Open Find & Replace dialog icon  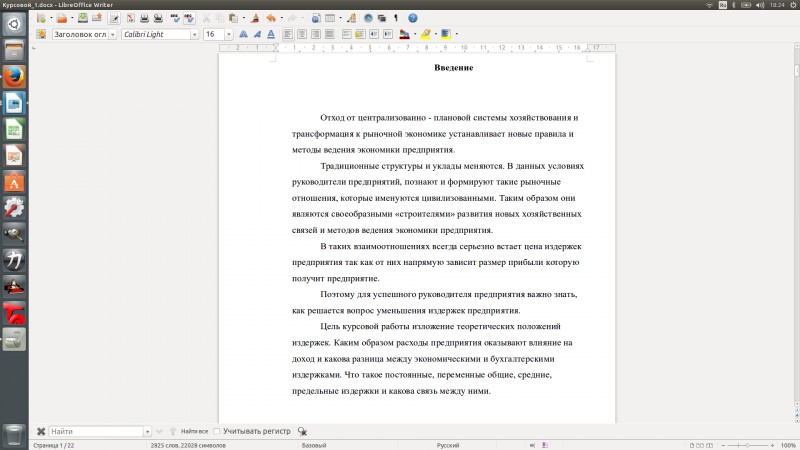pos(303,431)
